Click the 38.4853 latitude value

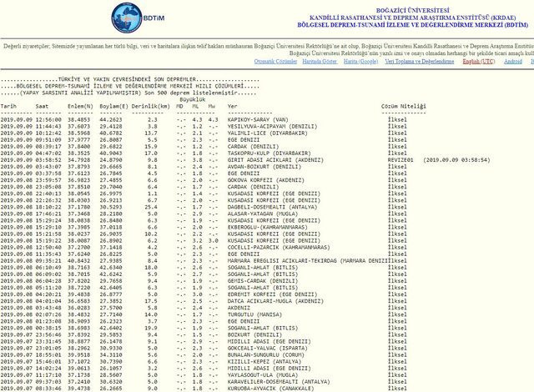[x=78, y=120]
